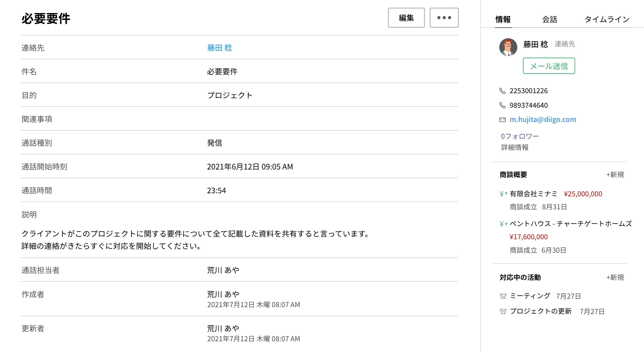Viewport: 644px width, 352px height.
Task: Click the description text starting クライアントが
Action: 195,240
